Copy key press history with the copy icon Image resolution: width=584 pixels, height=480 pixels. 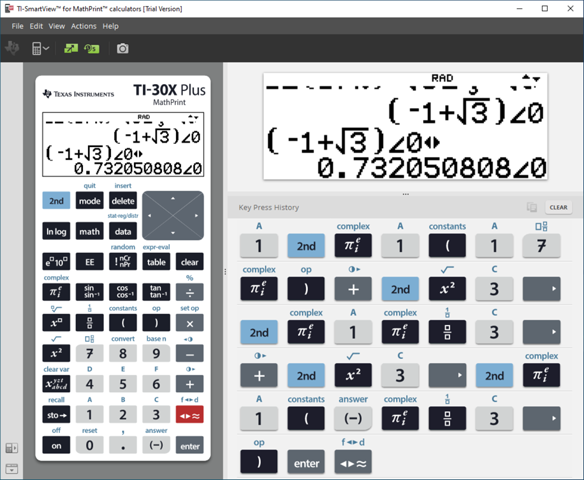point(532,207)
